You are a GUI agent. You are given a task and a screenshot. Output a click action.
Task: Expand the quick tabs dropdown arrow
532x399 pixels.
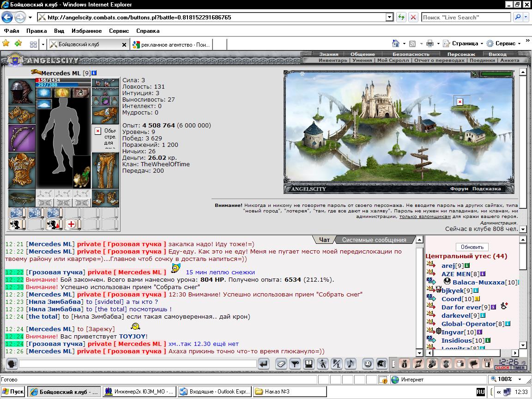point(43,44)
